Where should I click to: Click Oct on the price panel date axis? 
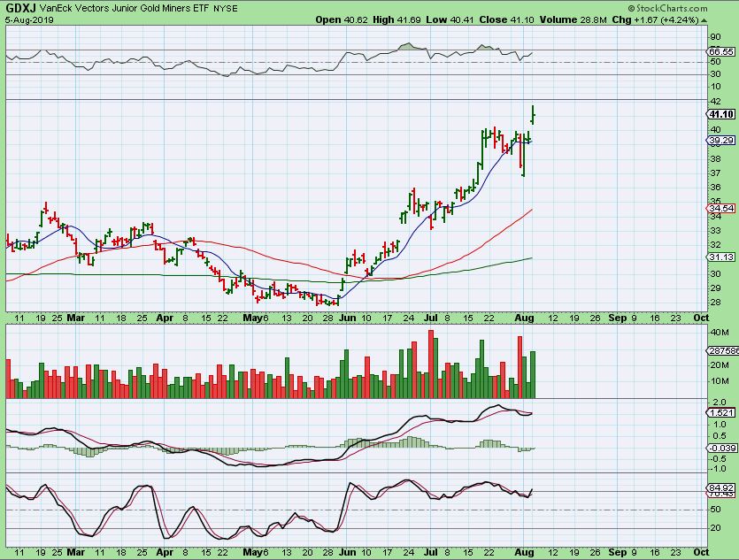click(701, 318)
